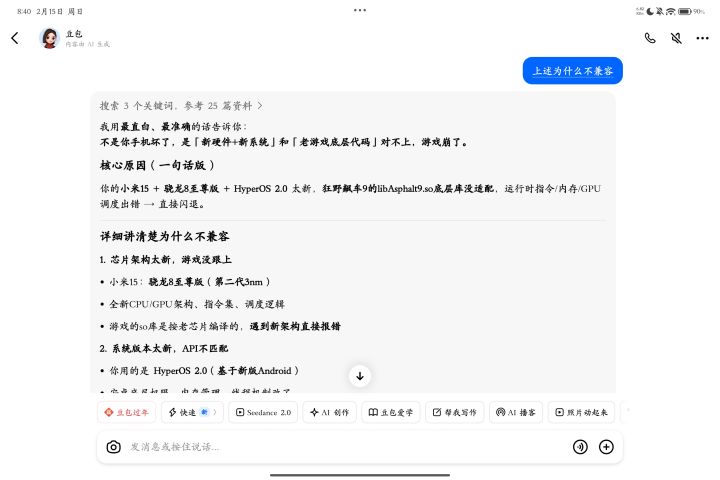Tap the three dots at top center
This screenshot has width=720, height=480.
click(x=360, y=10)
